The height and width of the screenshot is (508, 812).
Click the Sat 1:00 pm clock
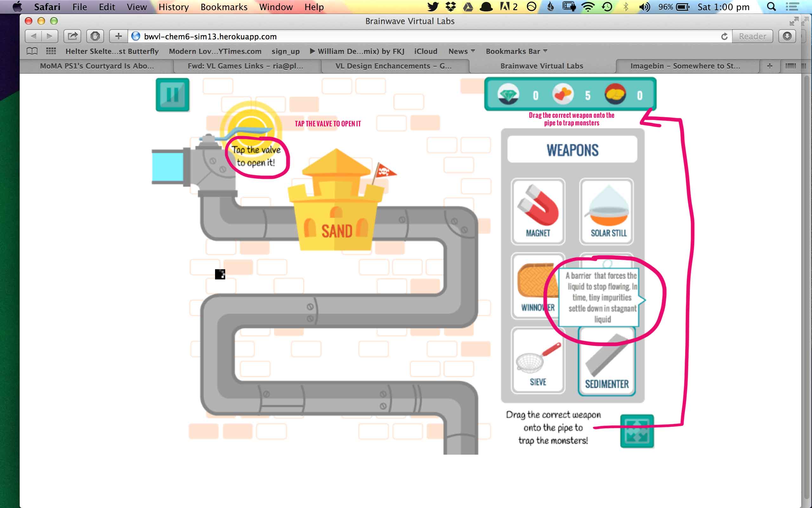[724, 7]
